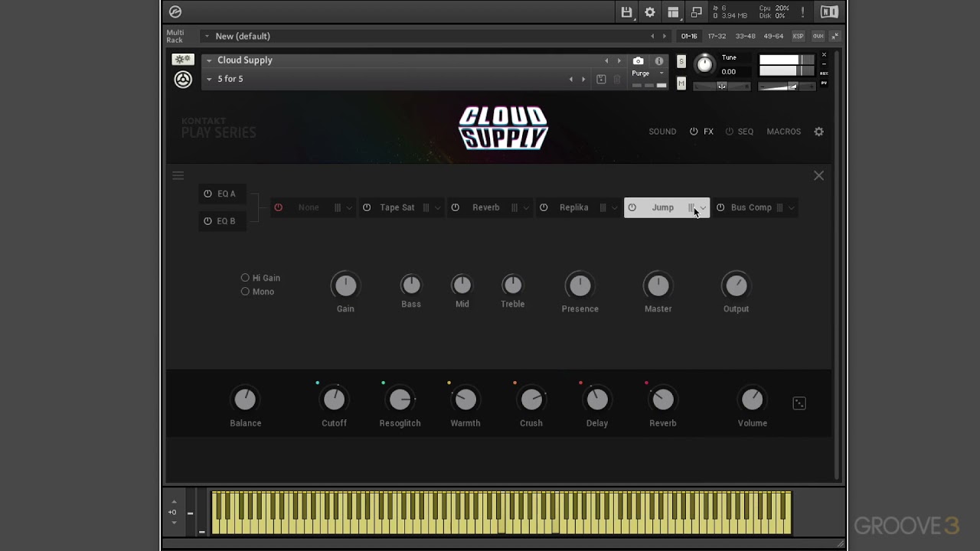Open Cloud Supply instrument dropdown

[209, 60]
